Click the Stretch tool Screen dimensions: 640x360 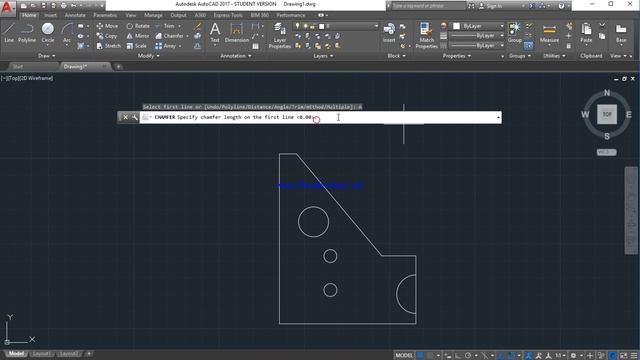(109, 46)
